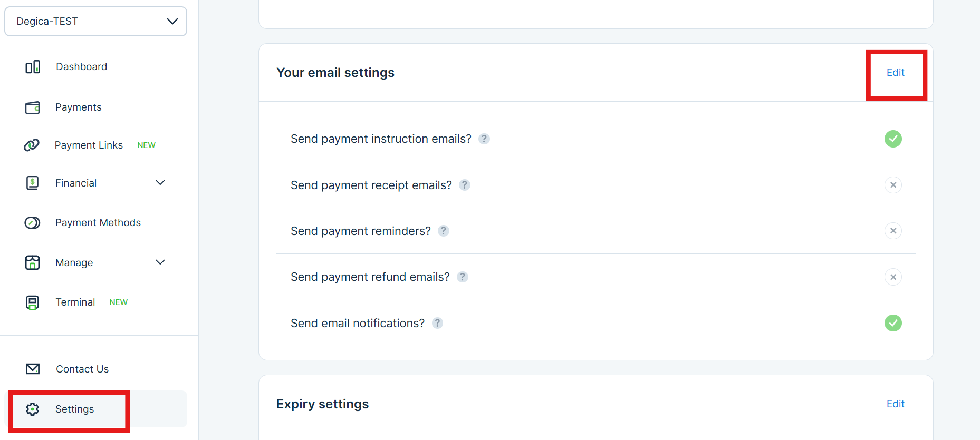Expand the Manage menu chevron

tap(160, 262)
